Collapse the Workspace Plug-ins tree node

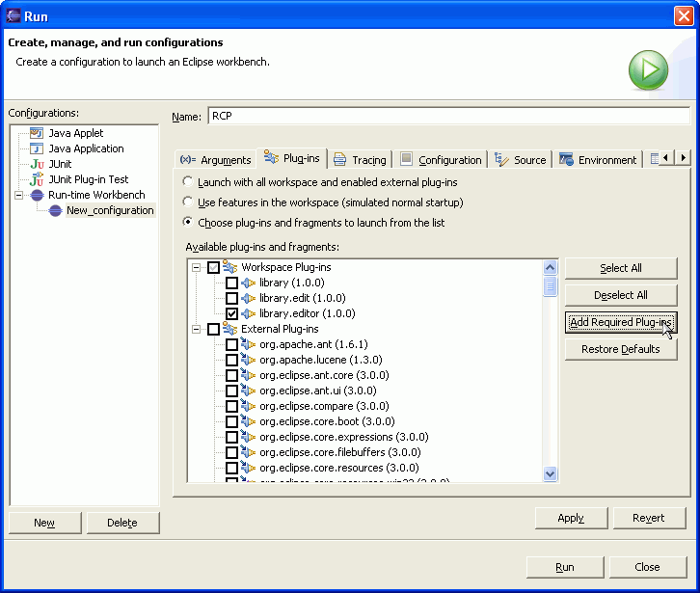click(x=197, y=267)
